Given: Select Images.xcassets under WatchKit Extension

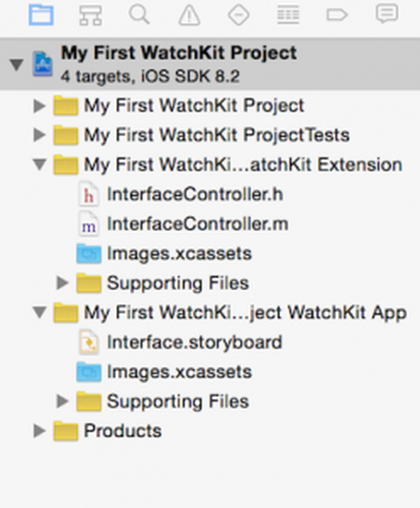Looking at the screenshot, I should point(164,253).
